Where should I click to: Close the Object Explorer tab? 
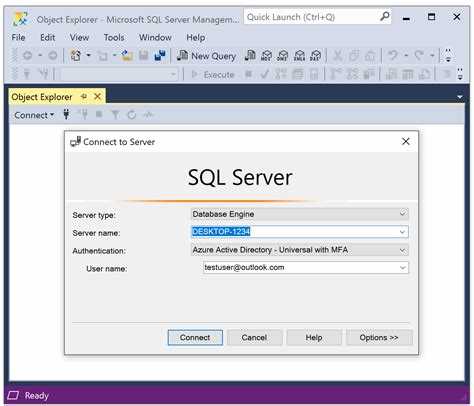click(x=97, y=97)
